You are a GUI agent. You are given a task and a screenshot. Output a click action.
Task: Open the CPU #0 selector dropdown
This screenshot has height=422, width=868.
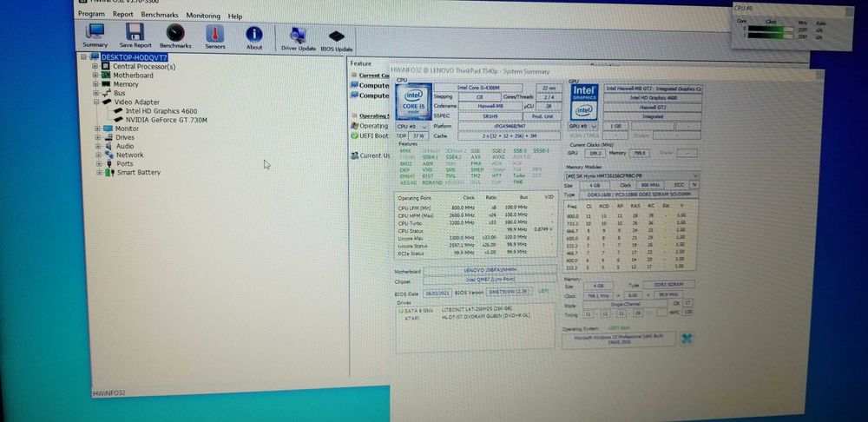coord(412,127)
